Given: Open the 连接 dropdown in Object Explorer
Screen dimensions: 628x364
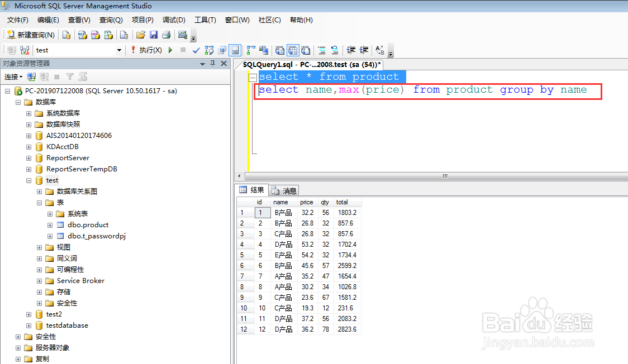Looking at the screenshot, I should tap(13, 77).
